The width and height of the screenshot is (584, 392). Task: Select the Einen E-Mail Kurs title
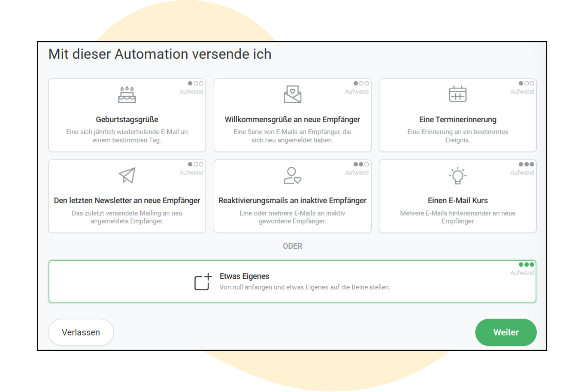[x=458, y=201]
